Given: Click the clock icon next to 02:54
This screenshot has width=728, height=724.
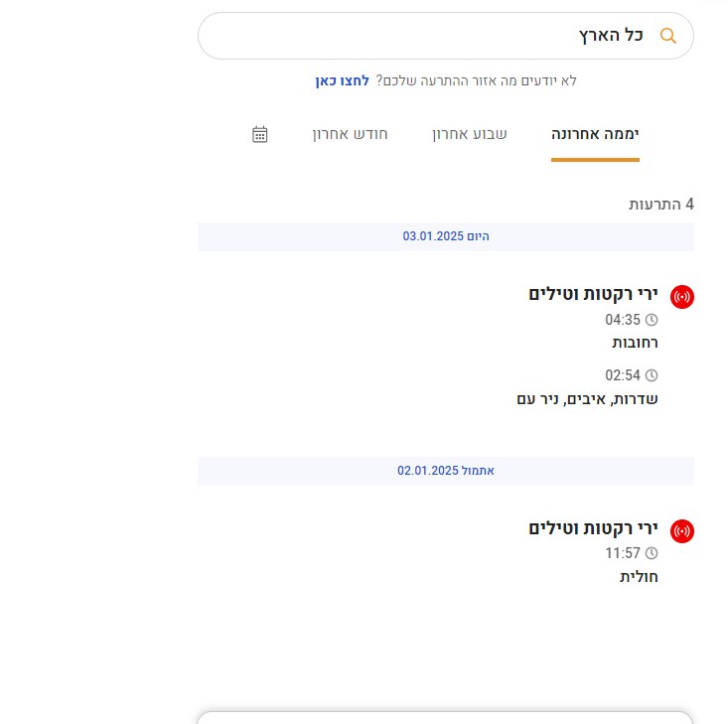Looking at the screenshot, I should coord(652,375).
